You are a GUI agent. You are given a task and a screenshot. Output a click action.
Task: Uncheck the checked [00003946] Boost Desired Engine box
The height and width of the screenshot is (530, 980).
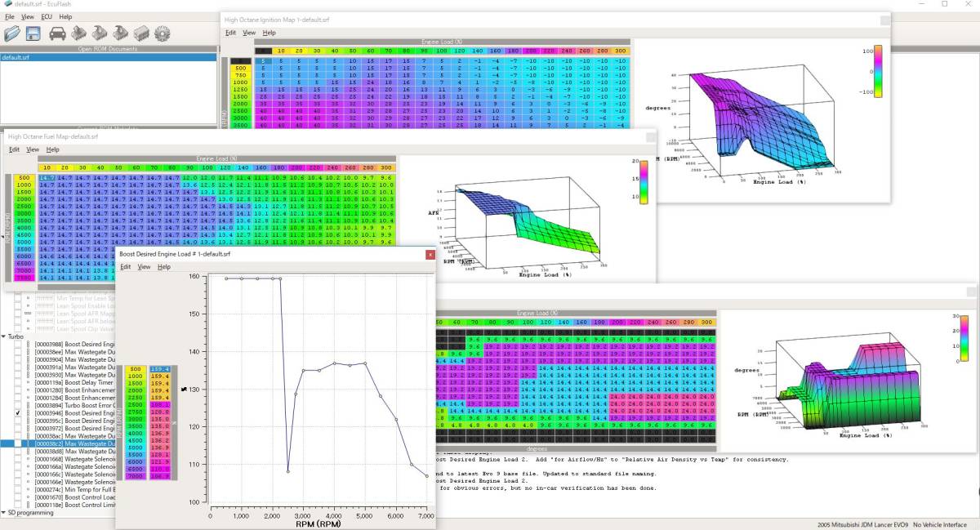[18, 414]
